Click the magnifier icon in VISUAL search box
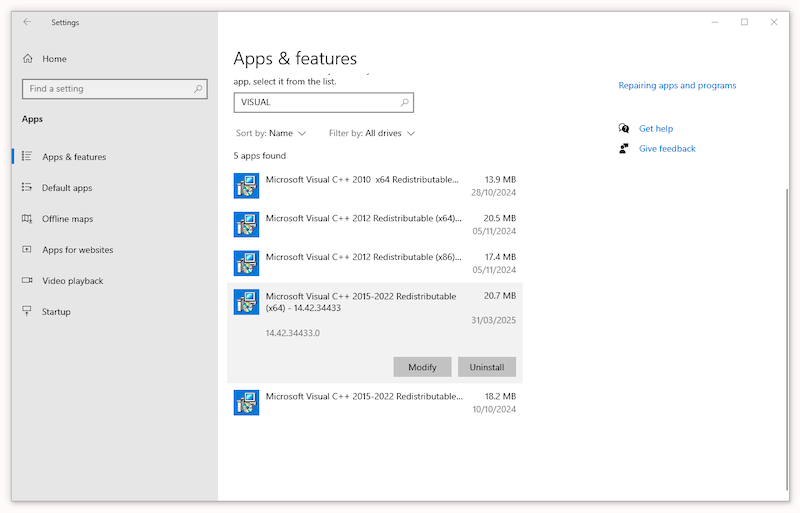Viewport: 800px width, 513px height. [404, 102]
